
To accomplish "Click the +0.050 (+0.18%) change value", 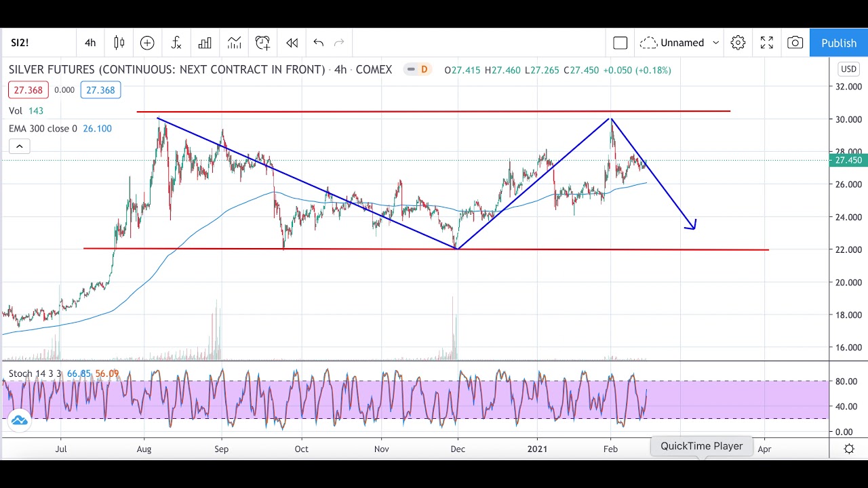I will pos(637,70).
